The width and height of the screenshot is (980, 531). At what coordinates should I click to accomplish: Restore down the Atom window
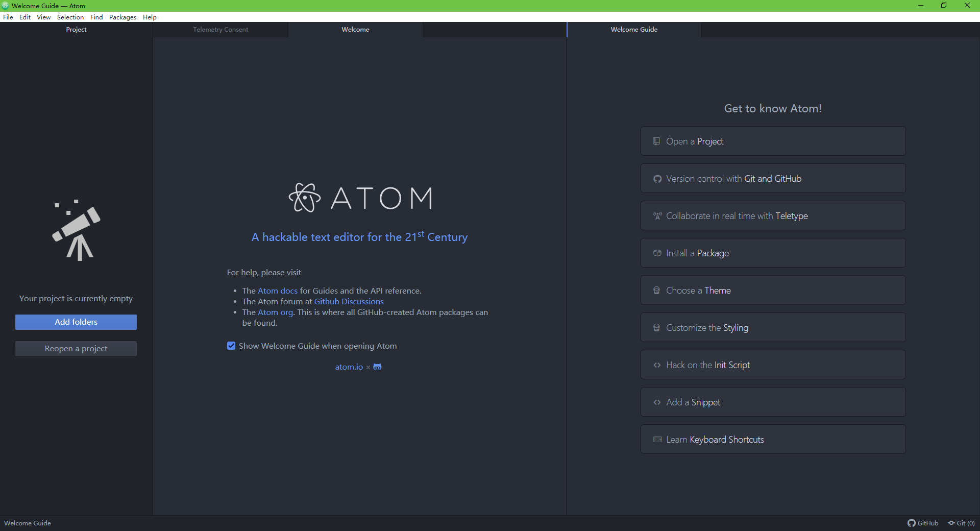[944, 6]
